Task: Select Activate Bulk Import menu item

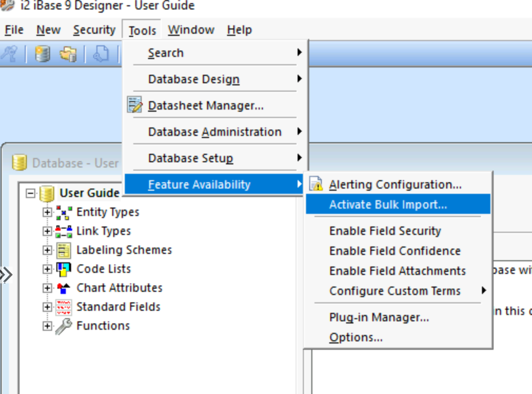Action: click(x=388, y=205)
